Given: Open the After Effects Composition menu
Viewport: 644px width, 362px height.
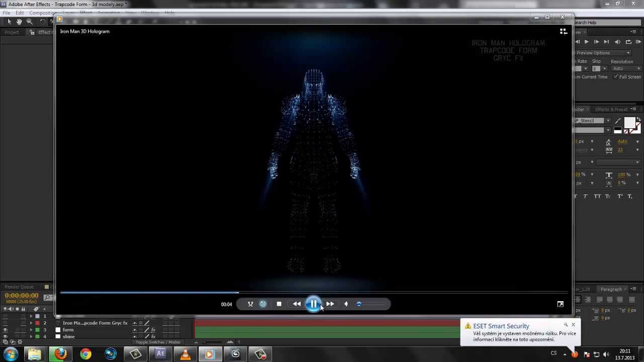Looking at the screenshot, I should click(x=43, y=13).
